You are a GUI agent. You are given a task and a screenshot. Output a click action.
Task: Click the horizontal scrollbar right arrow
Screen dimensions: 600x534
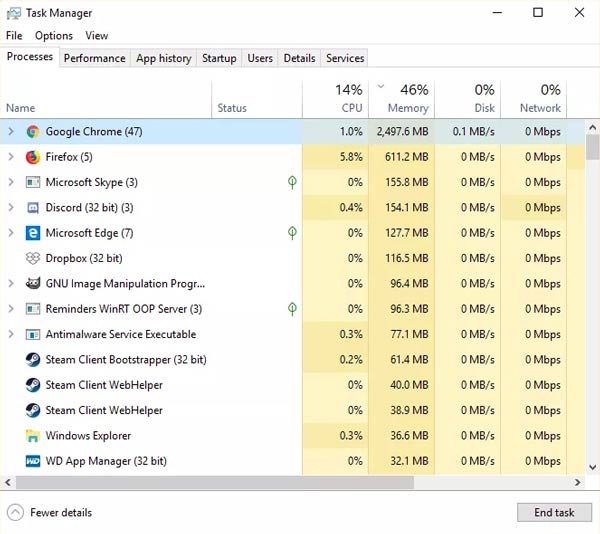(578, 482)
